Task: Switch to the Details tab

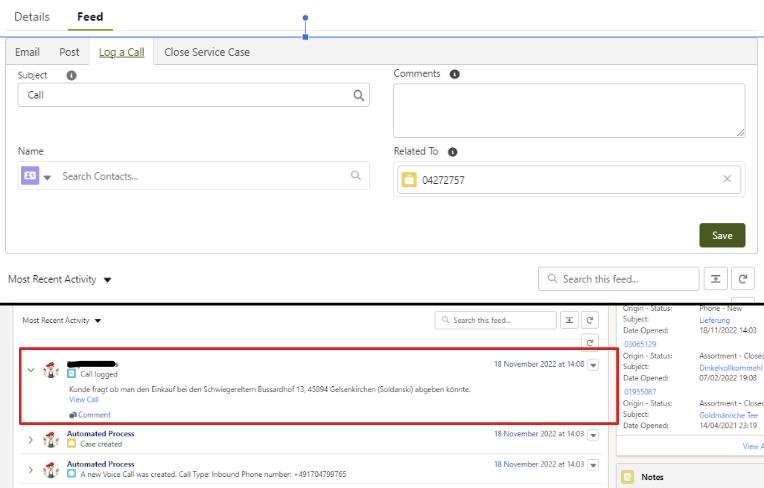Action: (31, 17)
